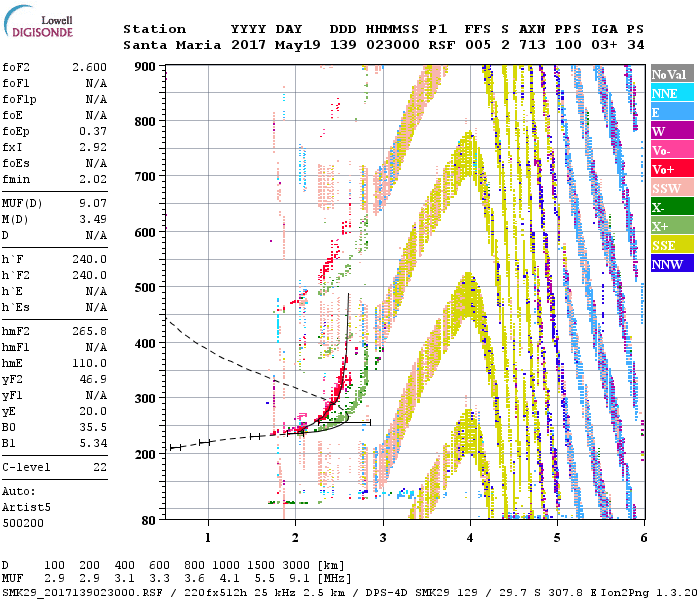Select the NNE legend swatch
The image size is (700, 600).
pos(672,93)
